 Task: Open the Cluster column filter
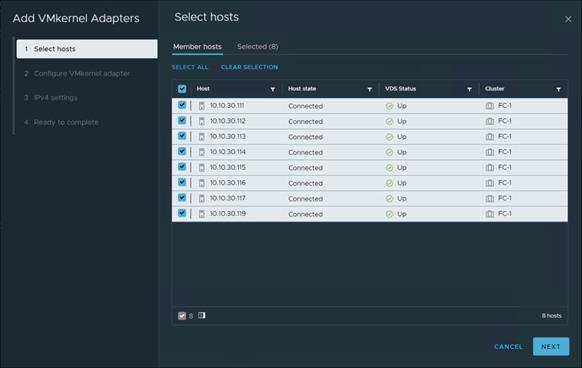tap(559, 89)
